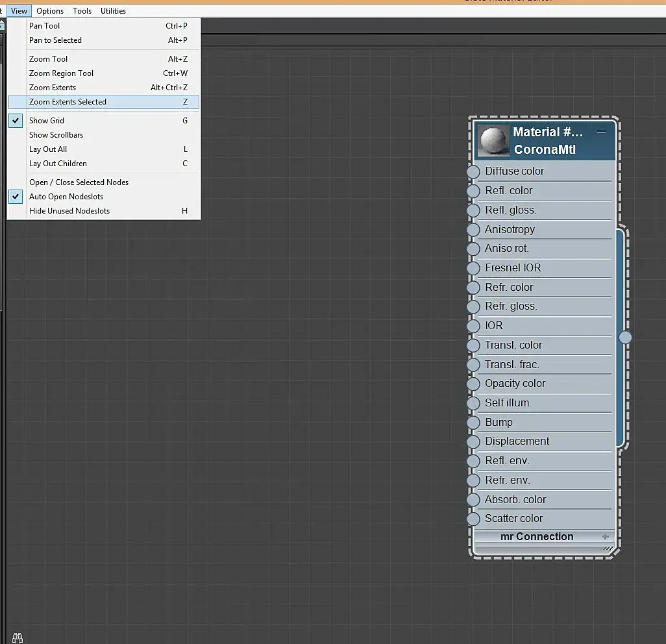666x644 pixels.
Task: Open the Tools menu
Action: coord(82,11)
